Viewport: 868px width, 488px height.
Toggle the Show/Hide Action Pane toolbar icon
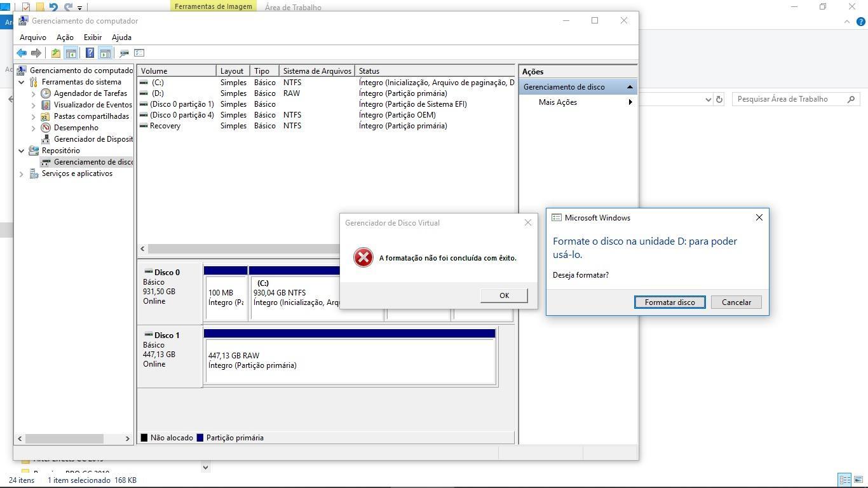(x=105, y=53)
